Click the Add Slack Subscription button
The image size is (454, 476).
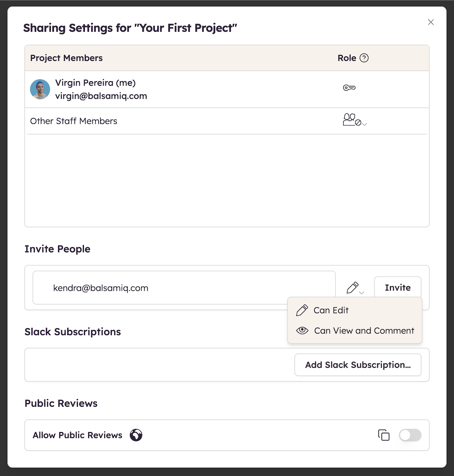[x=358, y=364]
